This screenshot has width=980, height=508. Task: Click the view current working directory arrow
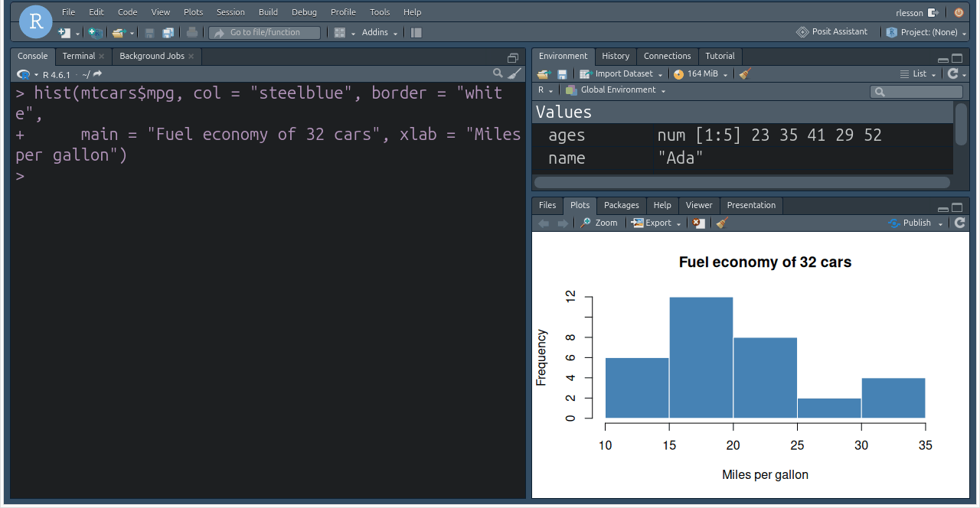click(x=97, y=74)
